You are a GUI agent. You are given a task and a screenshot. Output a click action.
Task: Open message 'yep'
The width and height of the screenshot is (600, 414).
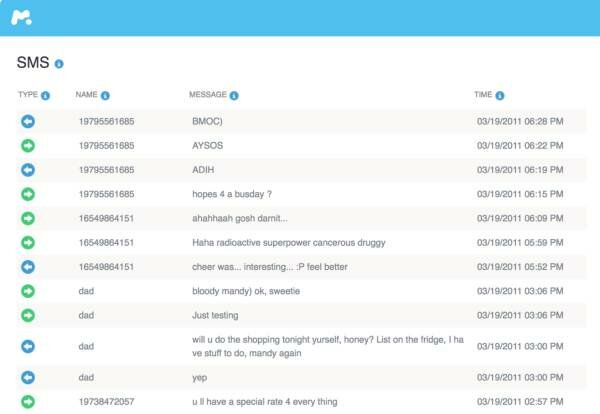(x=199, y=378)
